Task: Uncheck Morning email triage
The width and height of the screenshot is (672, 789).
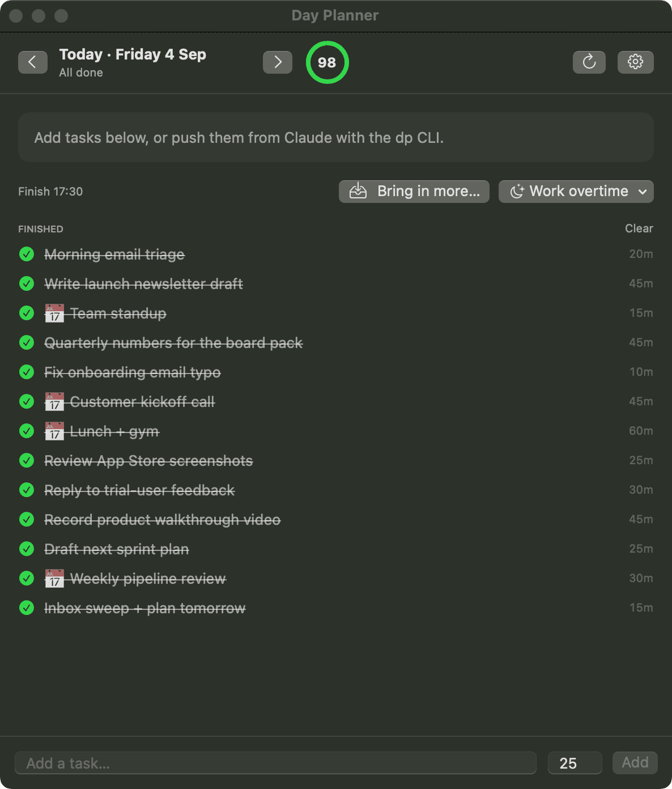Action: 27,254
